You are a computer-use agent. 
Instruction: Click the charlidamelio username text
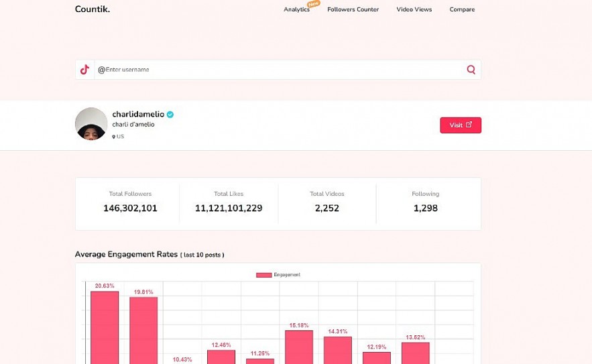tap(138, 115)
